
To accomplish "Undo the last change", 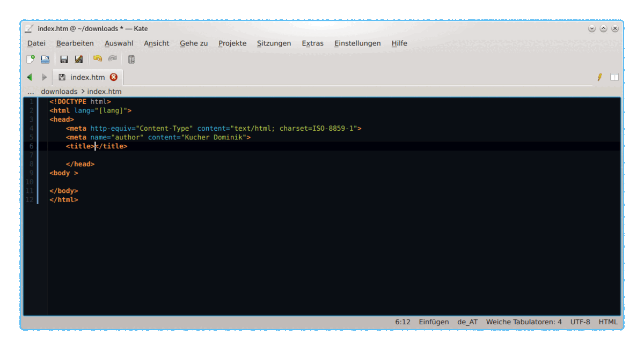I will click(x=97, y=59).
